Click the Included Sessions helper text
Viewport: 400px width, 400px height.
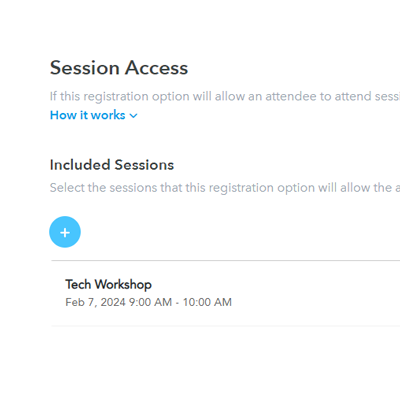point(225,188)
